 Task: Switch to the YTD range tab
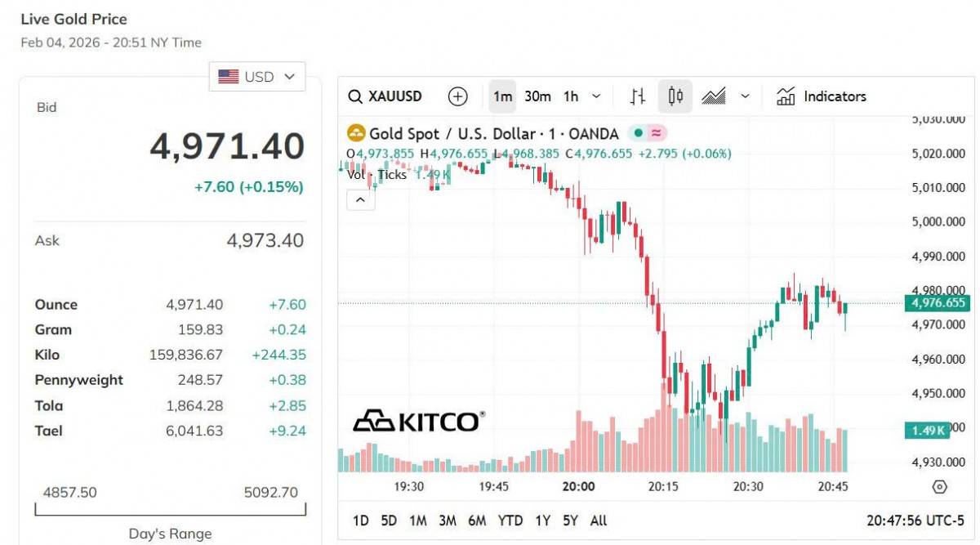point(510,520)
